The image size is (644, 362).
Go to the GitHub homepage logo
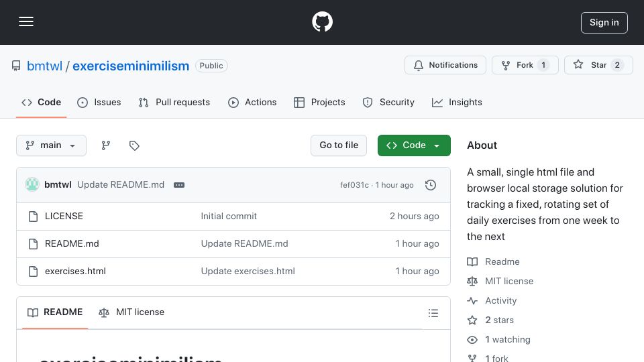[322, 21]
